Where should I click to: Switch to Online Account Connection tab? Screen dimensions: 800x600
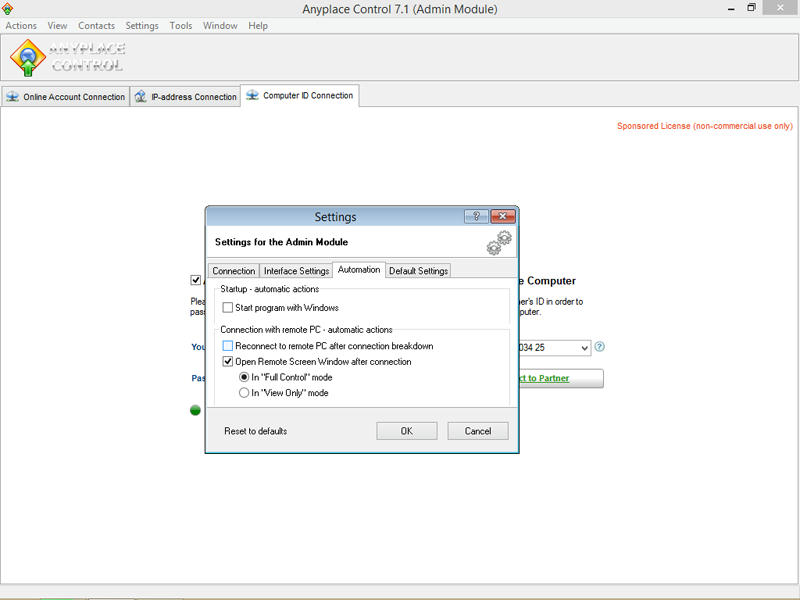(x=65, y=96)
